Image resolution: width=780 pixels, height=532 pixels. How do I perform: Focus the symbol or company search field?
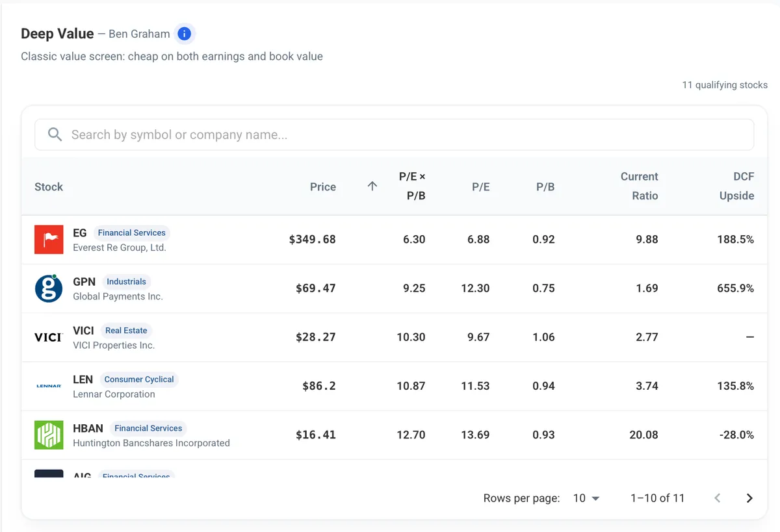pos(395,134)
